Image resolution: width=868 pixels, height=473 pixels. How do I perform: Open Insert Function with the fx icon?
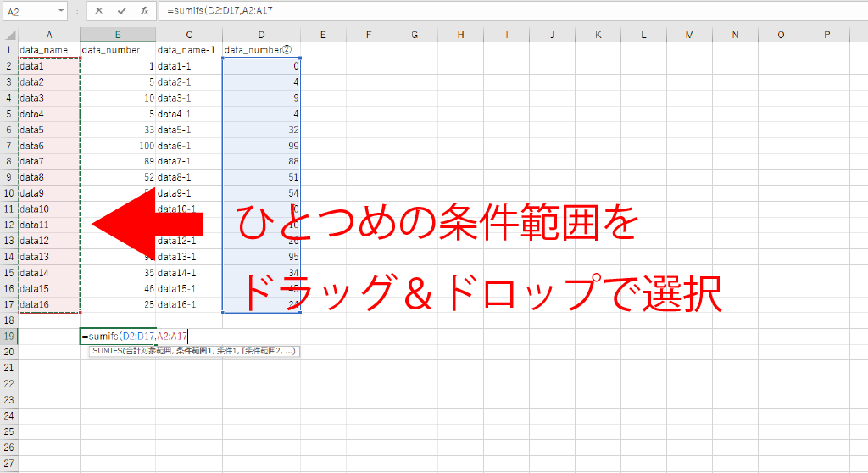(145, 11)
